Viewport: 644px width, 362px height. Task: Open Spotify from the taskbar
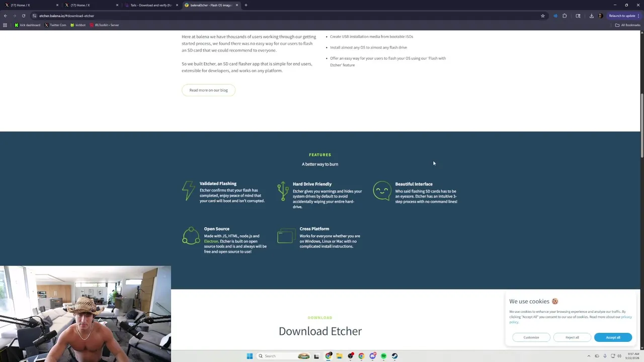click(383, 356)
